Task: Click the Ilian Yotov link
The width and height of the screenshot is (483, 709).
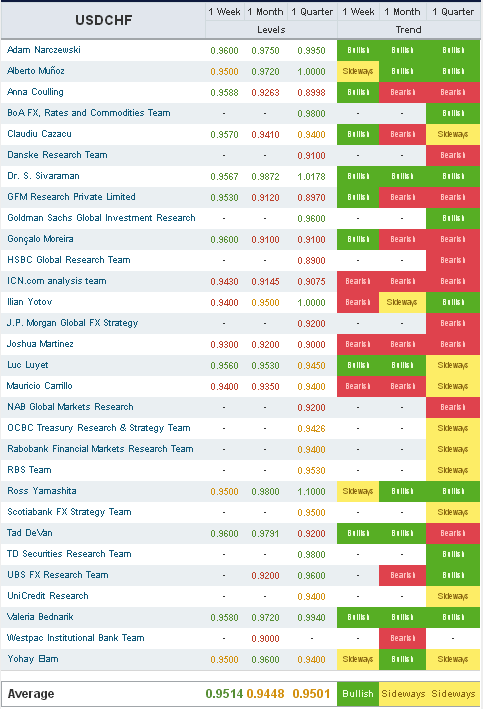Action: [29, 302]
